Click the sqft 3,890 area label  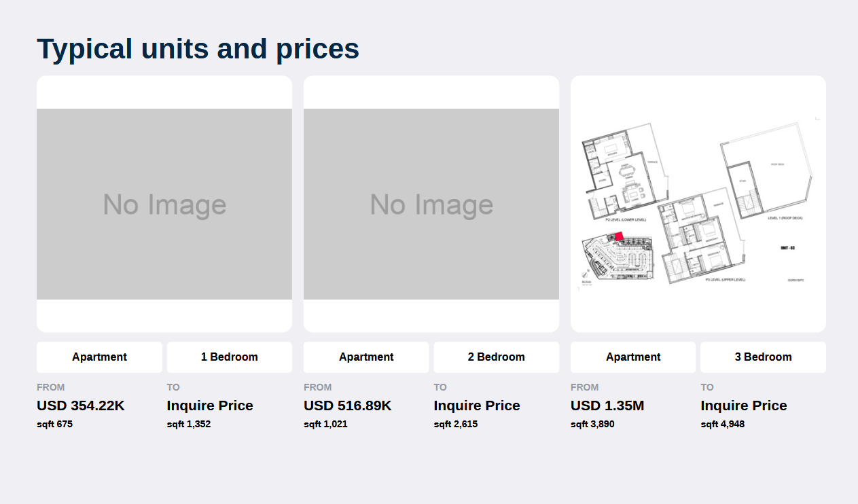[592, 425]
